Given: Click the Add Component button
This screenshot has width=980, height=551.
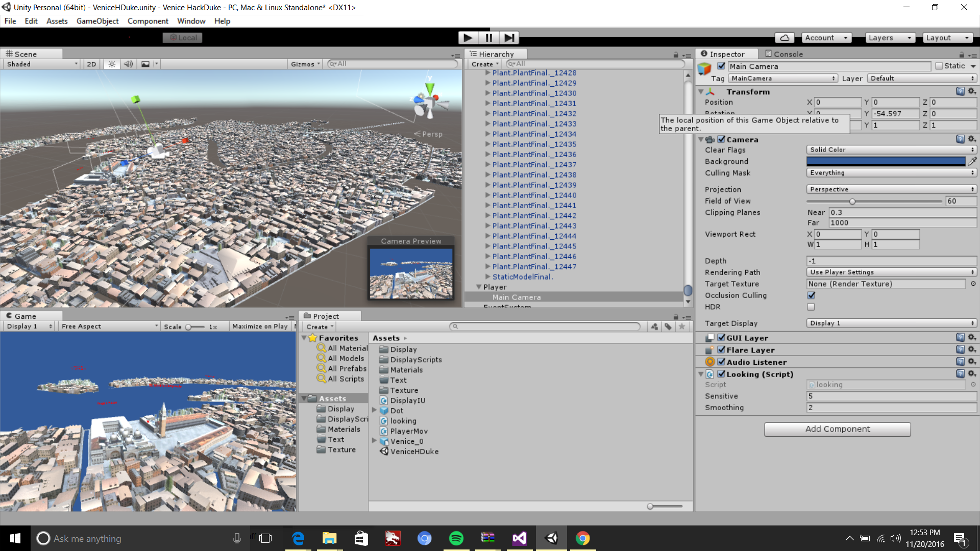Looking at the screenshot, I should [837, 429].
